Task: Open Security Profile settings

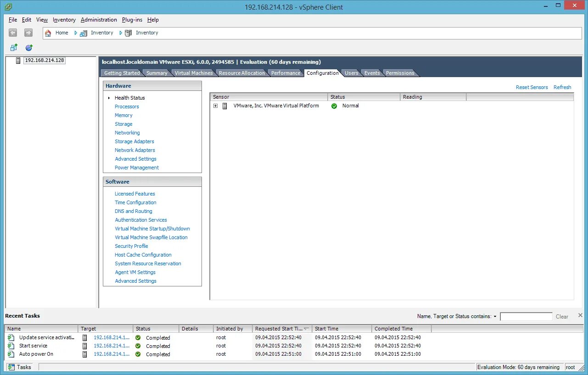Action: pyautogui.click(x=131, y=246)
